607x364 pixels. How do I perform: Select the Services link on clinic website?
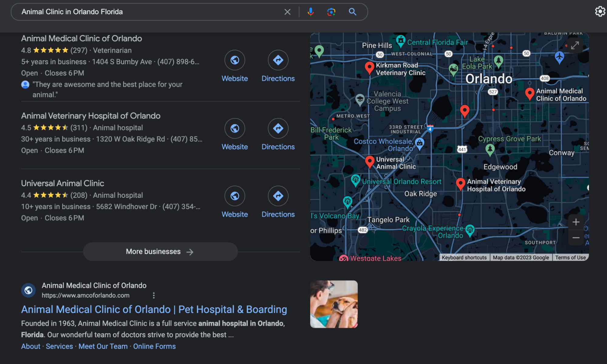60,346
